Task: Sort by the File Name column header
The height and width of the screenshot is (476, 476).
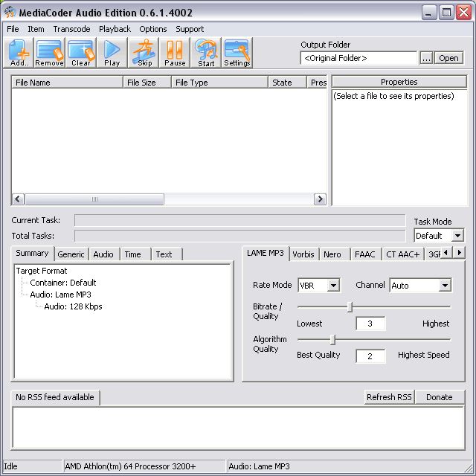Action: [67, 83]
